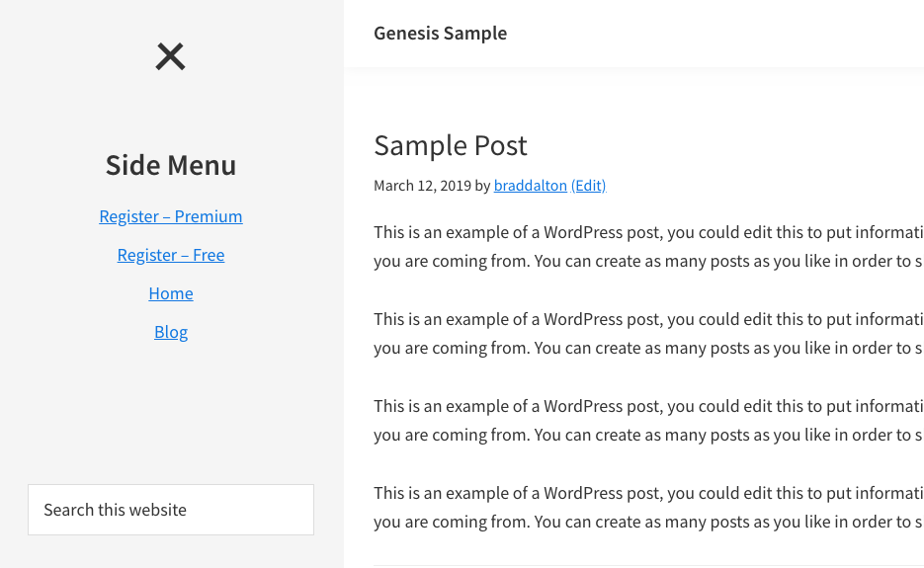Open the Register – Free menu link
The width and height of the screenshot is (924, 568).
click(x=171, y=255)
